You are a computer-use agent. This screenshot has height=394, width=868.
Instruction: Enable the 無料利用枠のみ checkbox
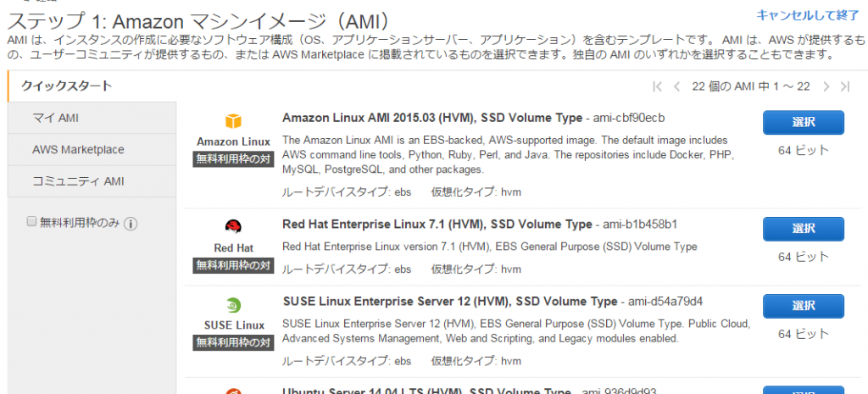32,222
